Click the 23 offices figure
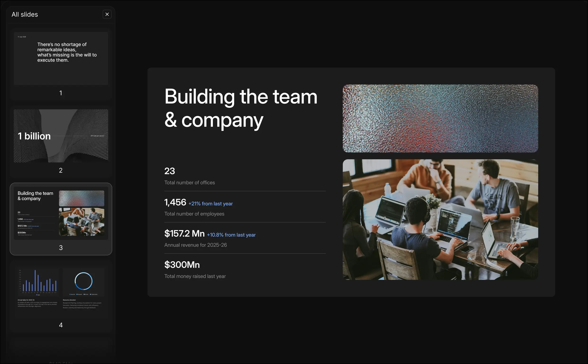588x364 pixels. 170,171
